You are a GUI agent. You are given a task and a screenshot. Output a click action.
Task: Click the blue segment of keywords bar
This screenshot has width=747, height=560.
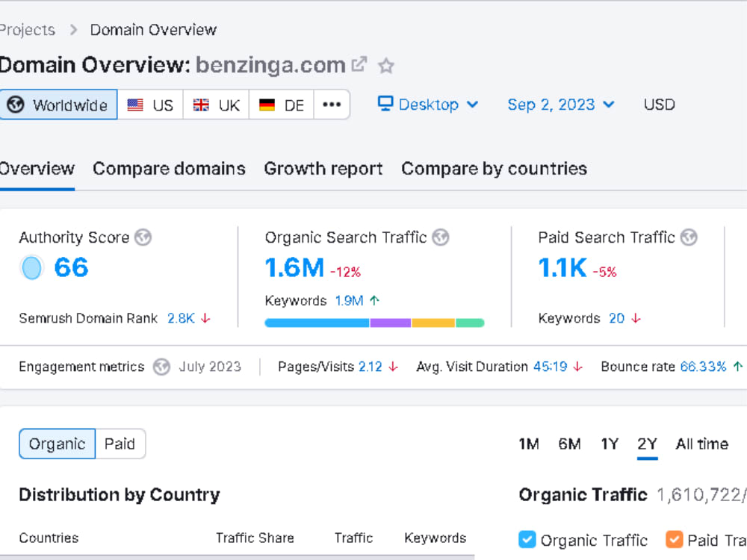click(317, 323)
